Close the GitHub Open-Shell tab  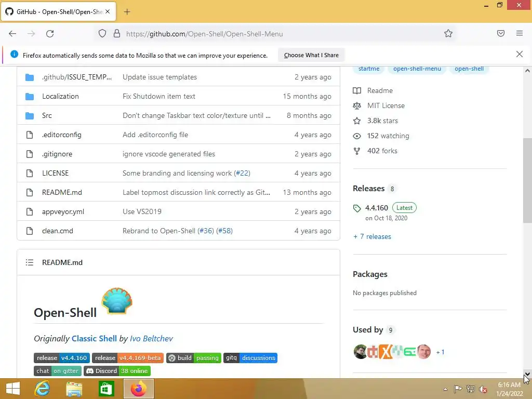[108, 11]
